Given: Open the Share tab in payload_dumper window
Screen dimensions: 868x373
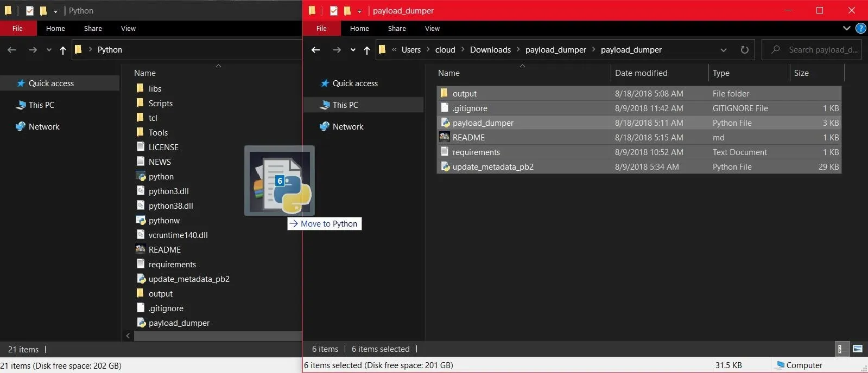Looking at the screenshot, I should click(x=396, y=28).
